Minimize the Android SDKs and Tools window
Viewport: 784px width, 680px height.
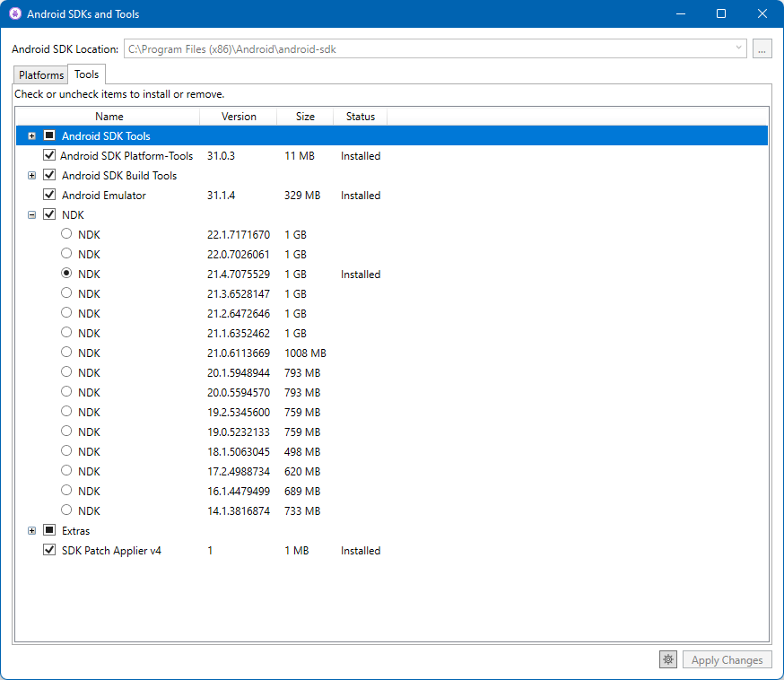click(x=681, y=13)
